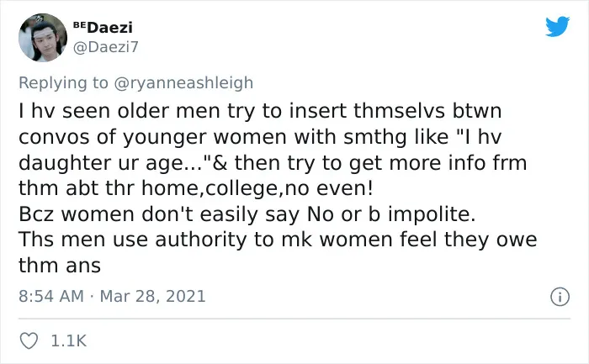Click the final words "thm ans"
Image resolution: width=589 pixels, height=364 pixels.
60,266
